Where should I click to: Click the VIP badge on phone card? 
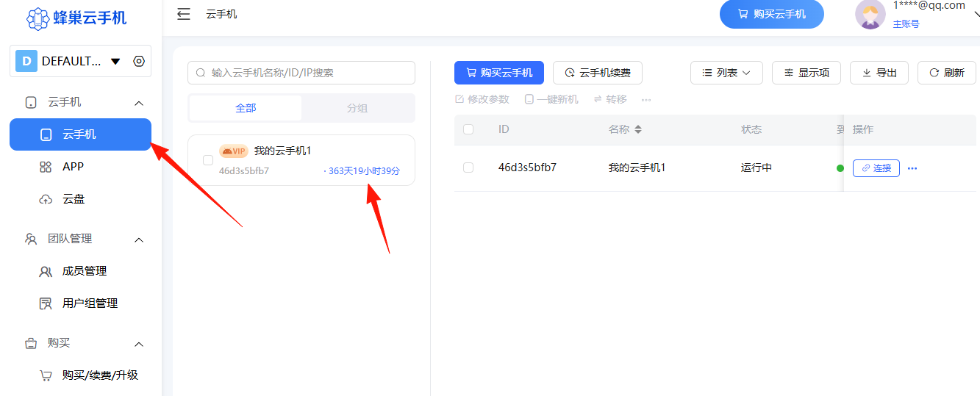234,151
